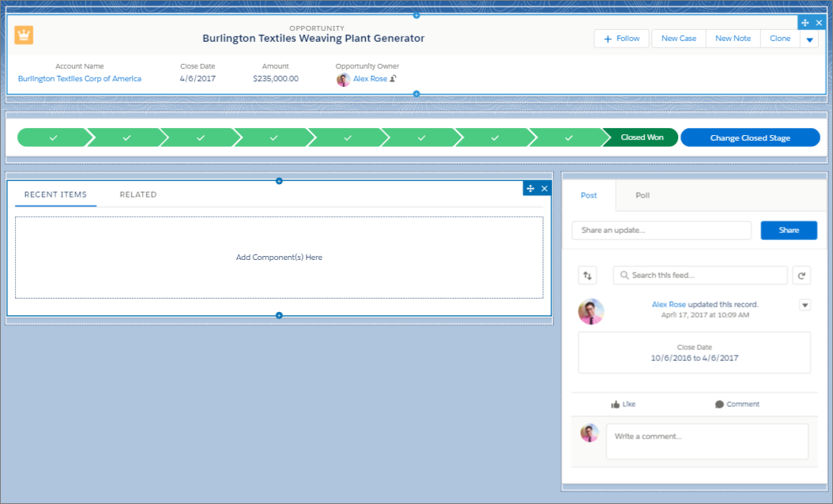
Task: Add component above the highlights panel
Action: click(x=416, y=15)
